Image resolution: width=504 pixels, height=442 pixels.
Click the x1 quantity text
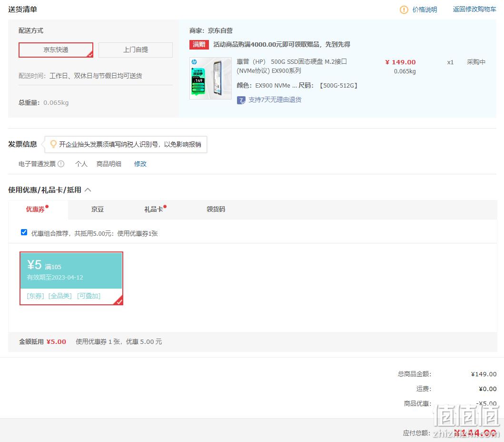pyautogui.click(x=450, y=62)
